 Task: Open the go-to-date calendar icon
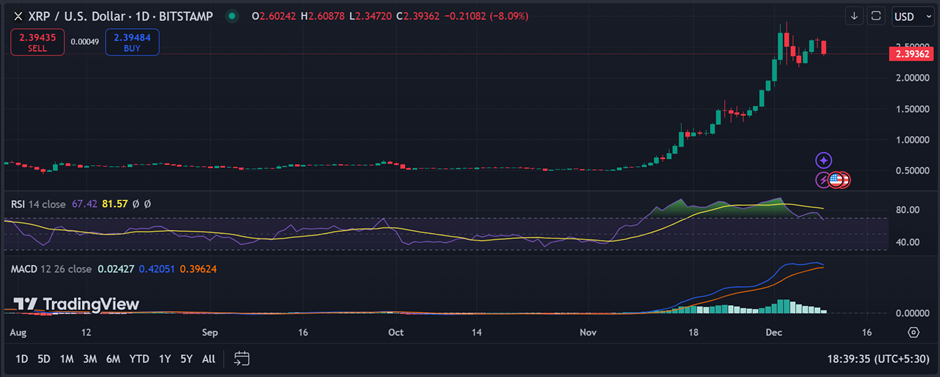pyautogui.click(x=242, y=359)
